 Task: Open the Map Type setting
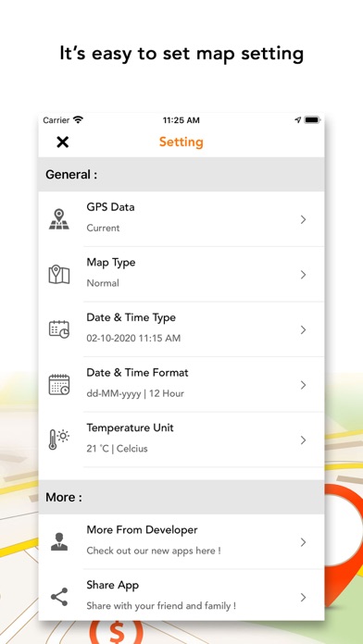[181, 275]
